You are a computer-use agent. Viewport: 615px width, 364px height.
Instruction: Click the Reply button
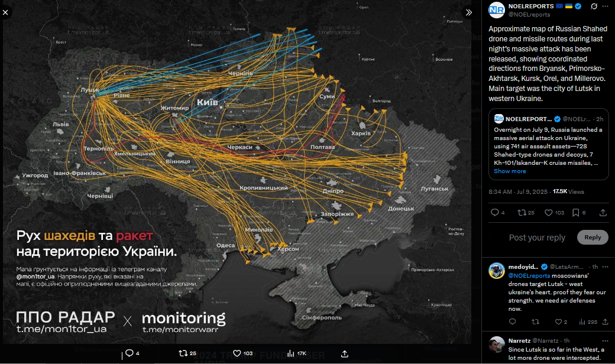click(593, 237)
